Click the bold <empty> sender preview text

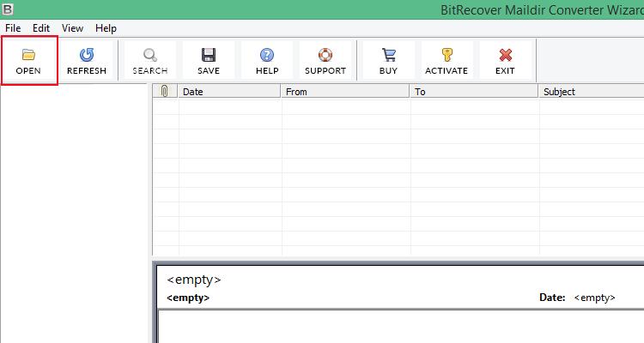[188, 298]
